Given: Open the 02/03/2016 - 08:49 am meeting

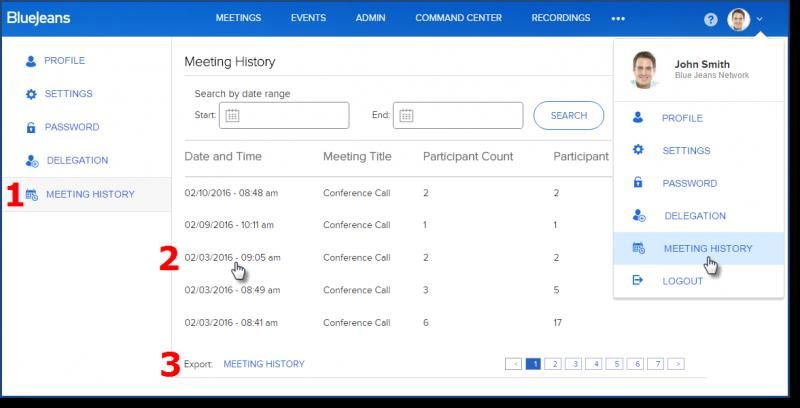Looking at the screenshot, I should click(x=232, y=290).
